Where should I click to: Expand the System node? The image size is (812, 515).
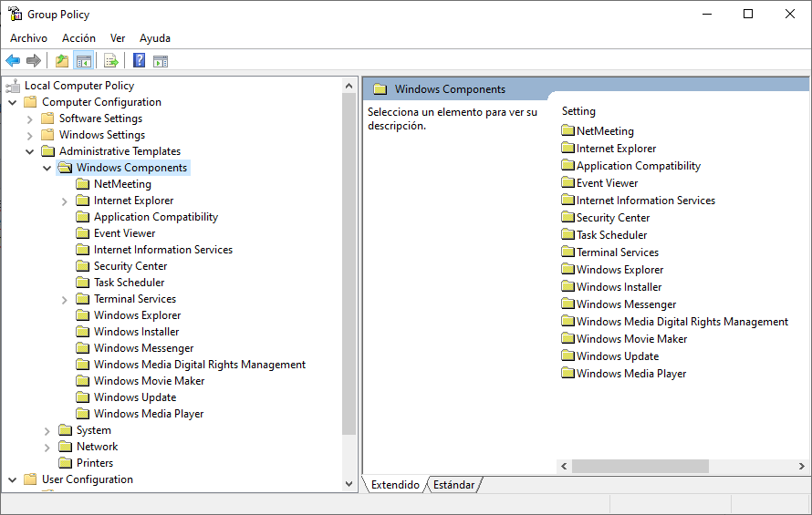click(x=47, y=431)
